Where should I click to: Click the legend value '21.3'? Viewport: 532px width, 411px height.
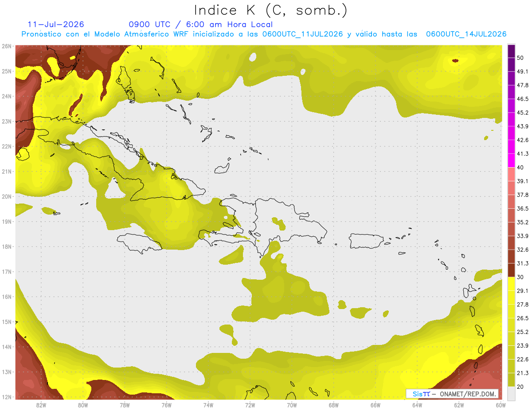522,373
